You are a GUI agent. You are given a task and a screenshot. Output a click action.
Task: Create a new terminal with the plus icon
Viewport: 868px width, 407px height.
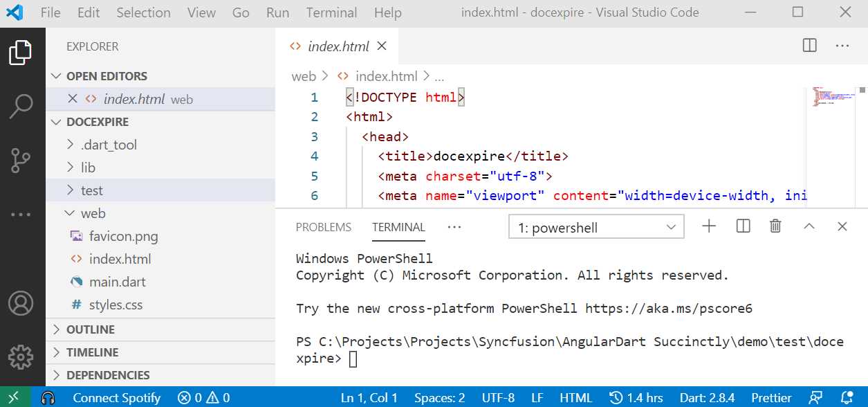pyautogui.click(x=708, y=226)
